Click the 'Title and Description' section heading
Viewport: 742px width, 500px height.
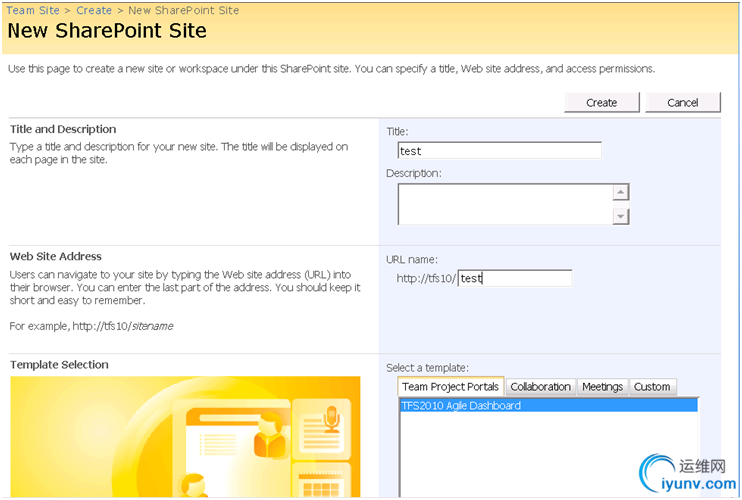[63, 129]
